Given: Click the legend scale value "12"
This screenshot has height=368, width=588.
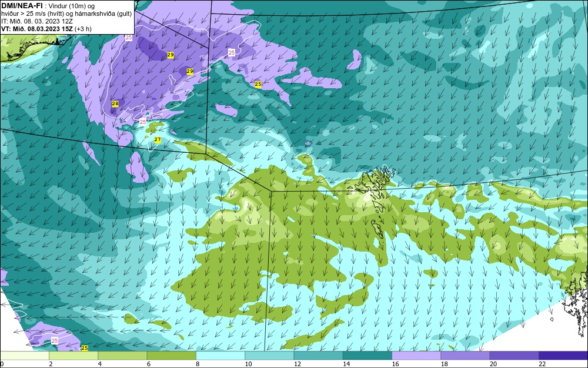Looking at the screenshot, I should [298, 364].
